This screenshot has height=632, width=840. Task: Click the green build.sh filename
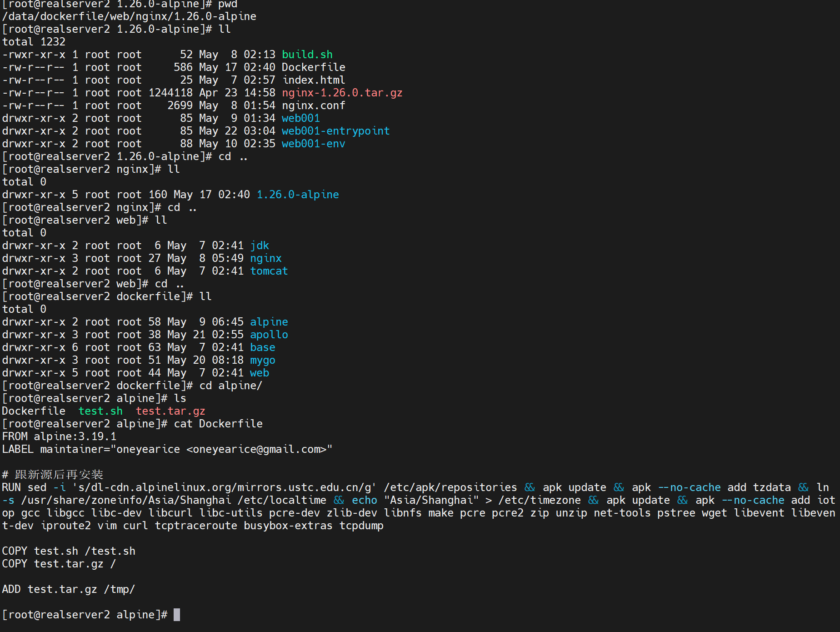(x=307, y=55)
